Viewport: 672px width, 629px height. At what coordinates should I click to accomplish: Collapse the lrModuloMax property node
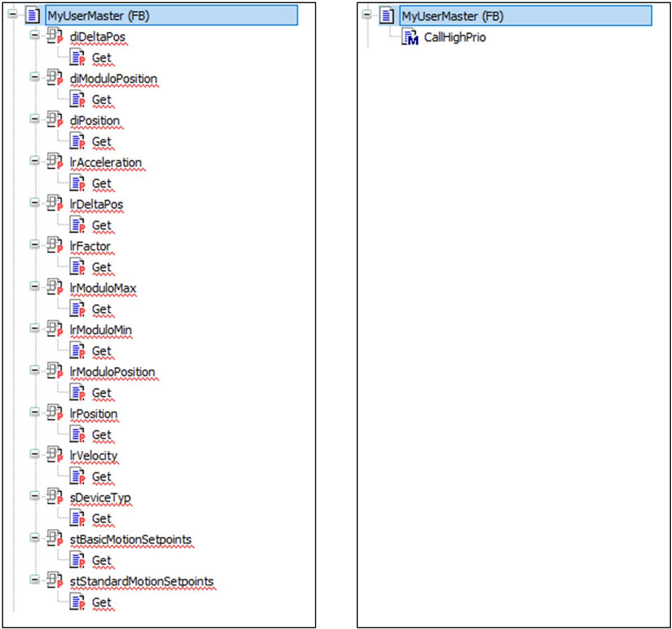pyautogui.click(x=35, y=288)
